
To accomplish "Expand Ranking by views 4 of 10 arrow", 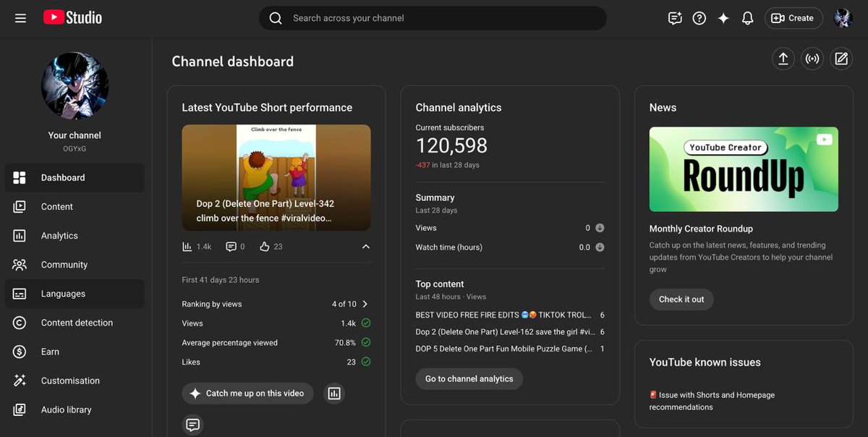I will pyautogui.click(x=365, y=304).
